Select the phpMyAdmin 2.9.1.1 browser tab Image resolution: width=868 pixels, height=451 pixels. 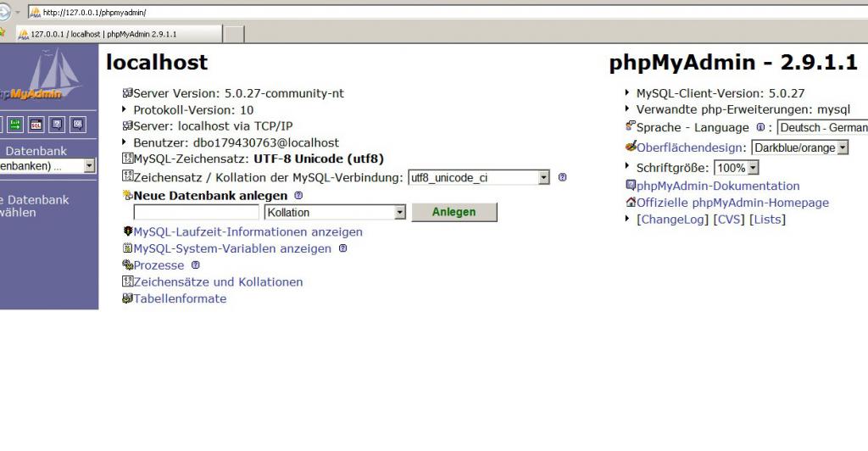click(x=119, y=34)
